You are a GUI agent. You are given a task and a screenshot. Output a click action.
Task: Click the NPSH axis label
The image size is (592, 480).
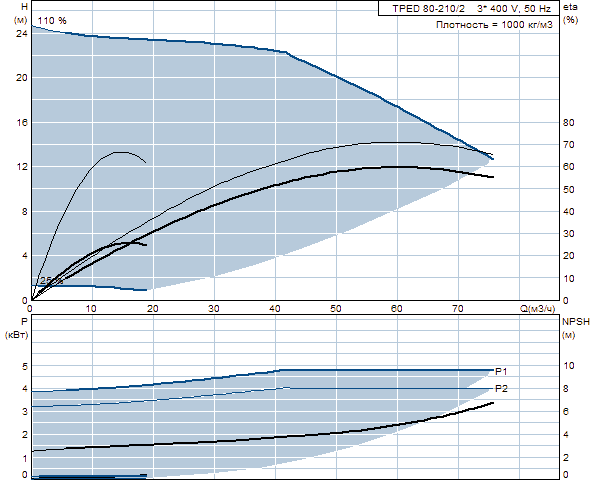click(x=575, y=322)
